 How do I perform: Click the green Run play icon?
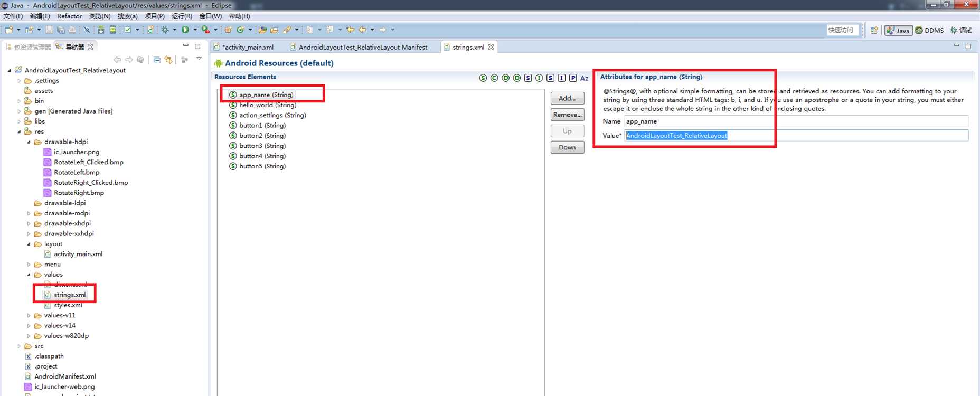pos(185,30)
